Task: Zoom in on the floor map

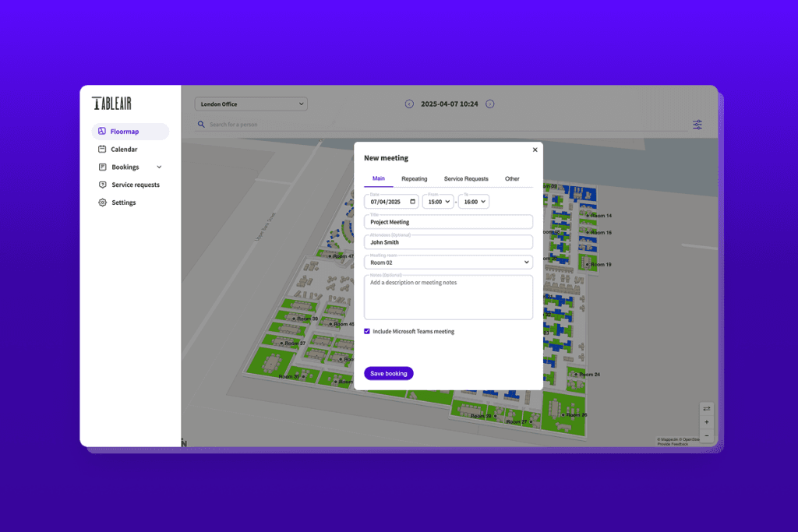Action: (707, 422)
